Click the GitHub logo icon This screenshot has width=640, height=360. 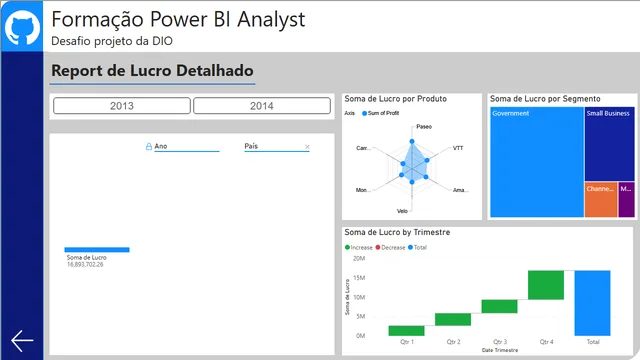pyautogui.click(x=22, y=27)
